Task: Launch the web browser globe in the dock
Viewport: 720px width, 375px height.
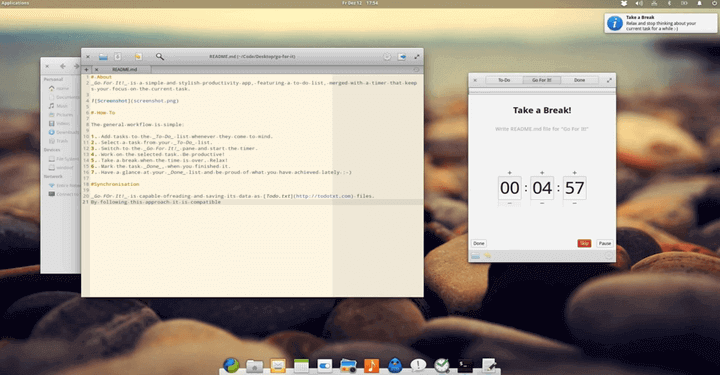Action: 231,365
